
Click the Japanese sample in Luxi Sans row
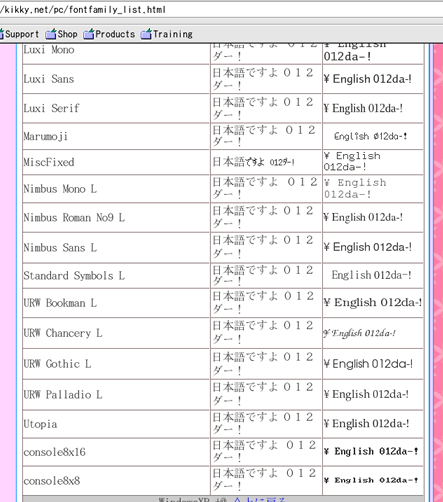point(263,79)
